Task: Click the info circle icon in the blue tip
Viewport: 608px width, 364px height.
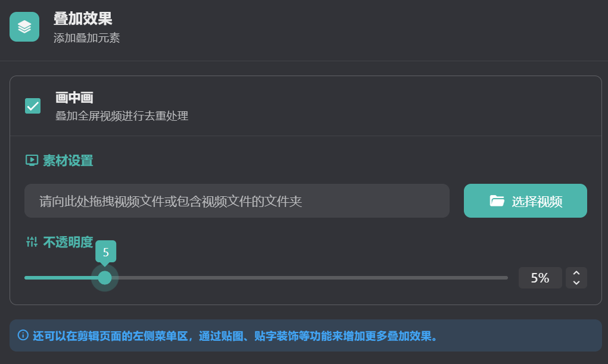Action: pyautogui.click(x=23, y=335)
